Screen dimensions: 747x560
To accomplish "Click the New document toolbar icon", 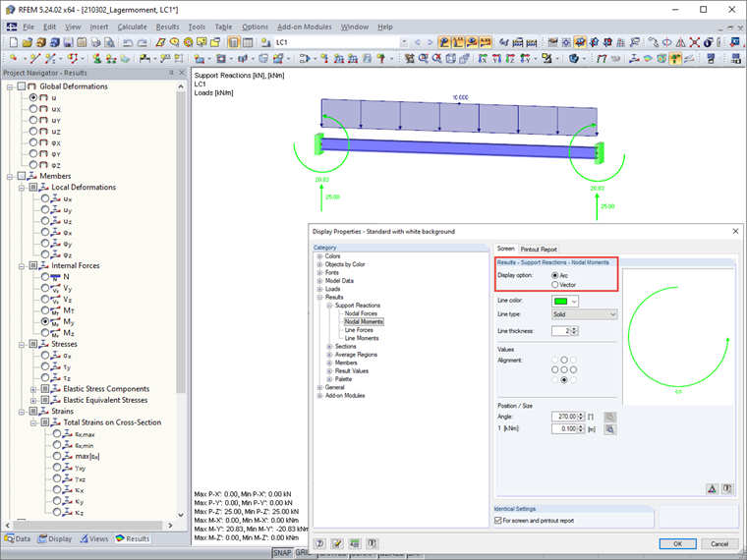I will click(14, 42).
